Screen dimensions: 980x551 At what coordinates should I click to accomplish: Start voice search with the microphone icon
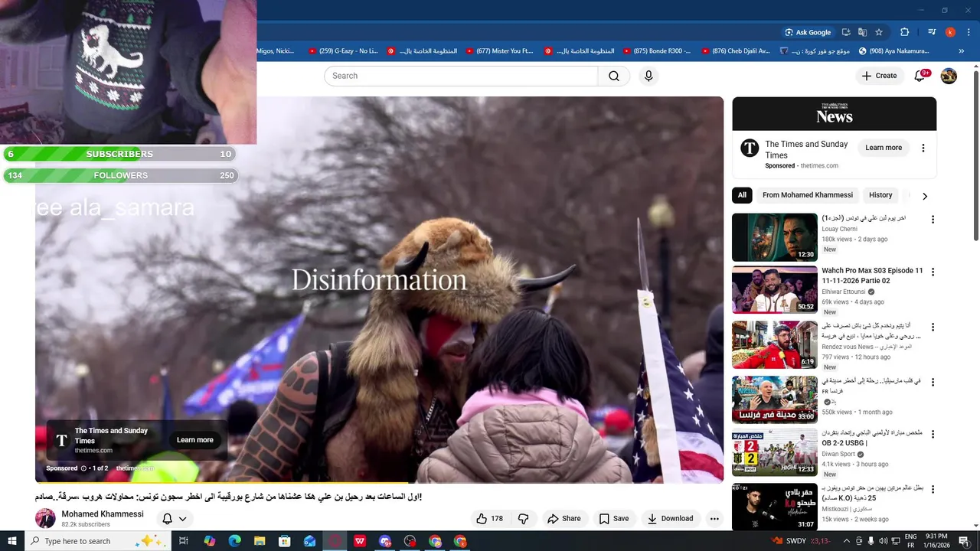pos(648,76)
